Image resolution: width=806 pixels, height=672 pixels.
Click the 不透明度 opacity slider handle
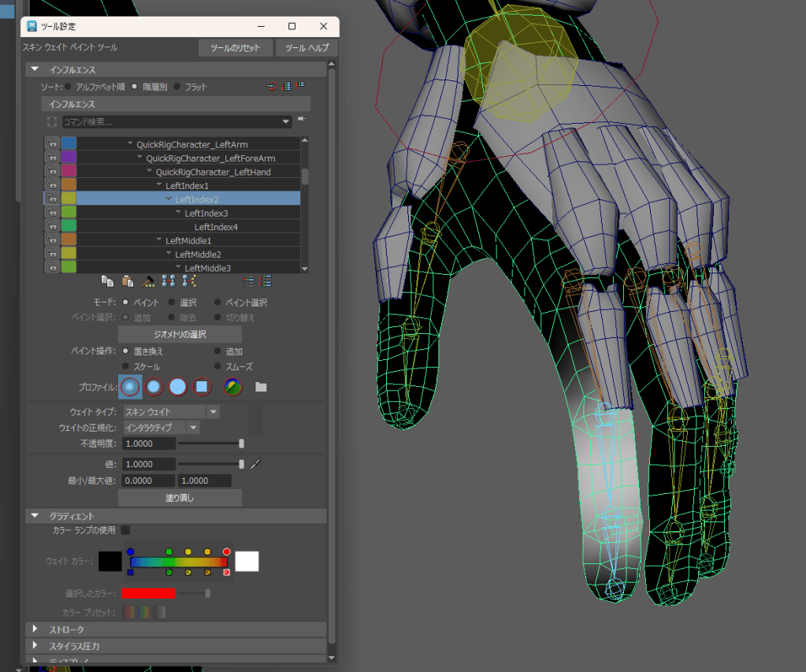coord(242,444)
